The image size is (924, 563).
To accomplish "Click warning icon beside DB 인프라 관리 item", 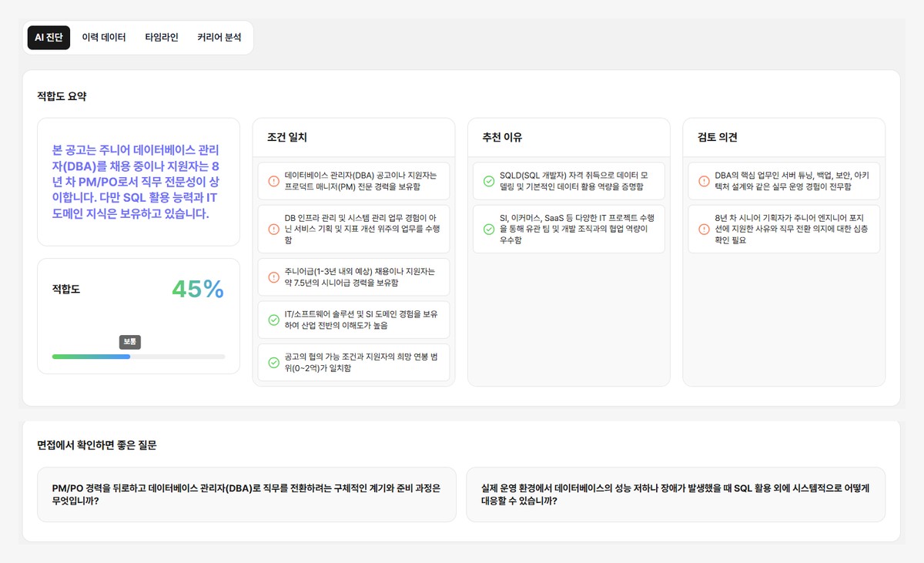I will point(273,229).
